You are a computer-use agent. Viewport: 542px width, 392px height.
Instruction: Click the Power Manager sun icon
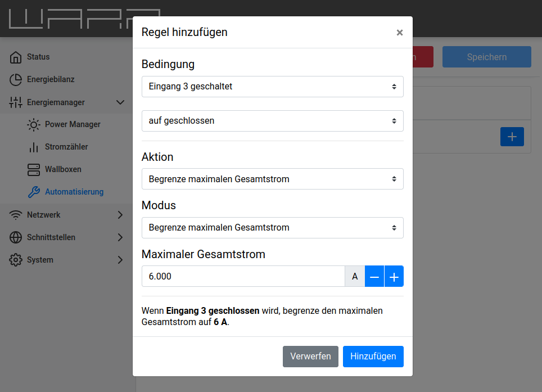coord(34,125)
